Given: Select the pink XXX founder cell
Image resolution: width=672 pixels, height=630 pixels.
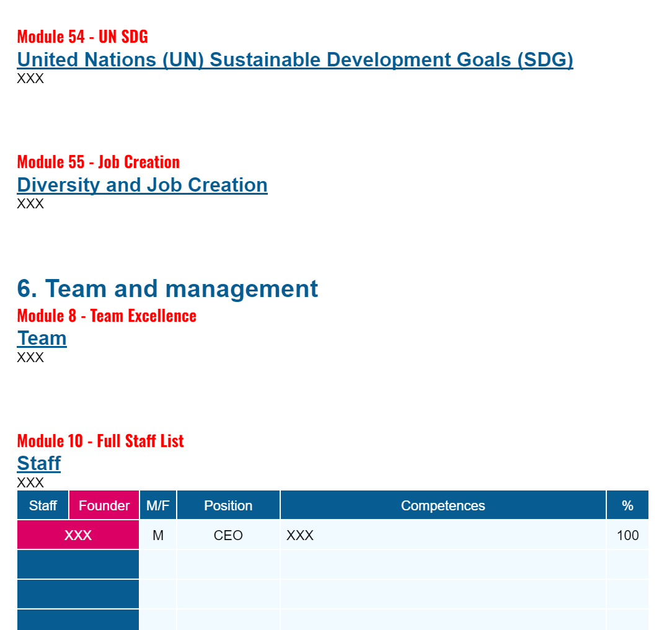Looking at the screenshot, I should pos(77,535).
